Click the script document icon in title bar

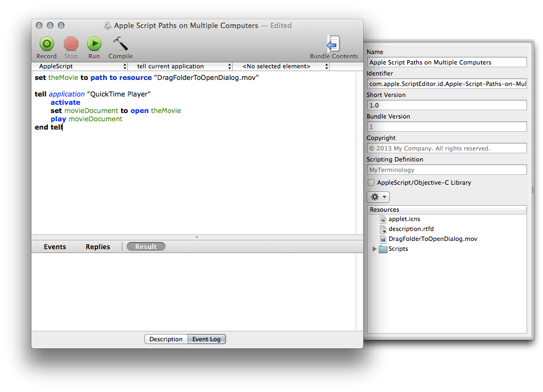(x=107, y=25)
